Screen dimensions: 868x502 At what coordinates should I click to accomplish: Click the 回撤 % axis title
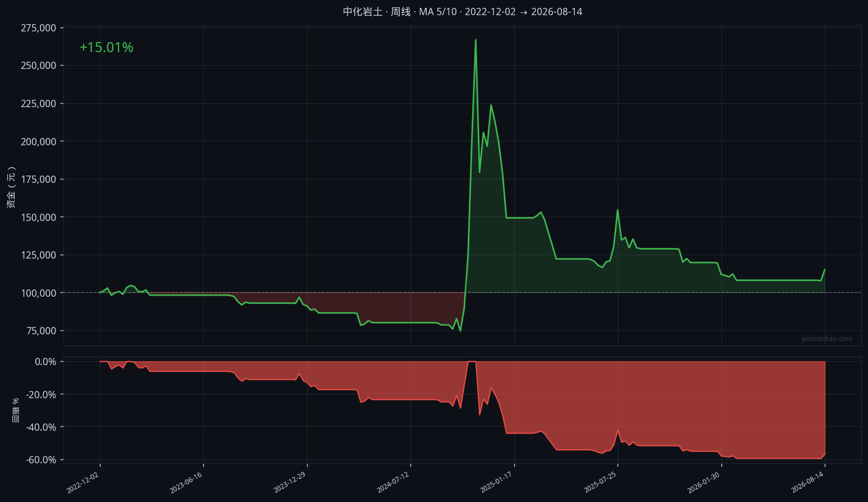point(16,410)
